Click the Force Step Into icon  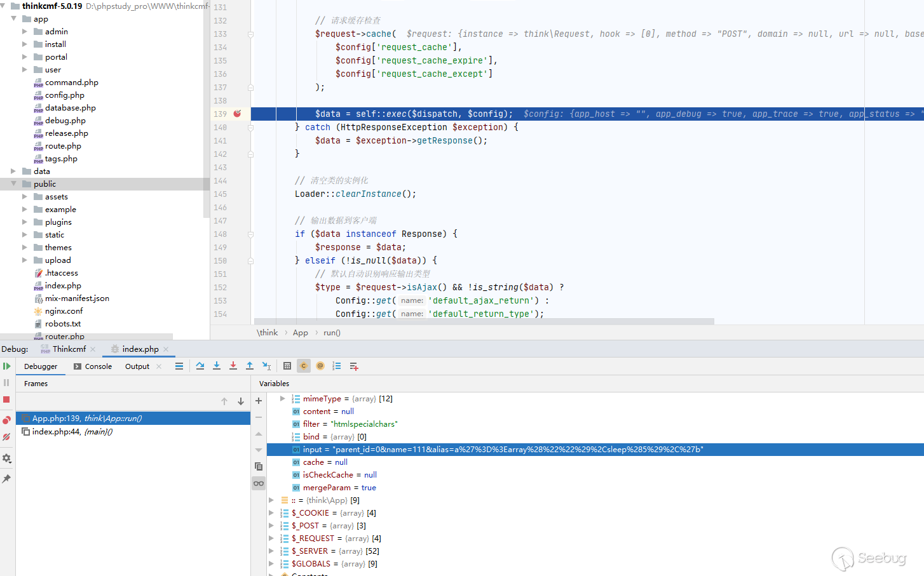233,366
